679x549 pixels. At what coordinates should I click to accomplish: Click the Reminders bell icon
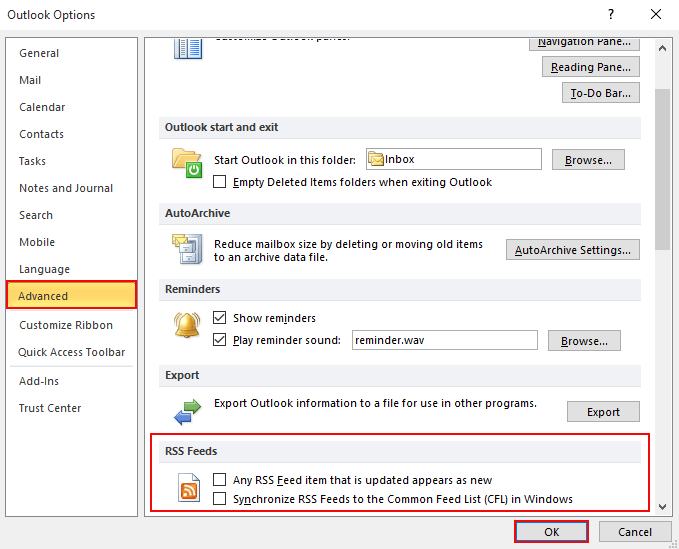pyautogui.click(x=187, y=325)
